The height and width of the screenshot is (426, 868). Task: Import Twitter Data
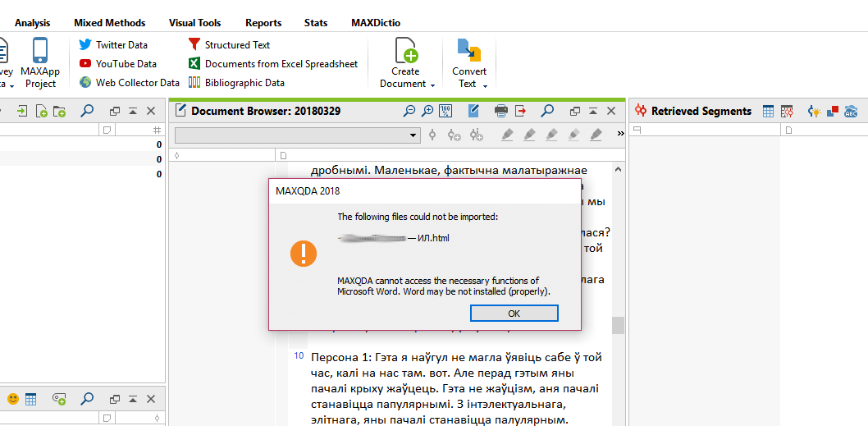pos(113,45)
